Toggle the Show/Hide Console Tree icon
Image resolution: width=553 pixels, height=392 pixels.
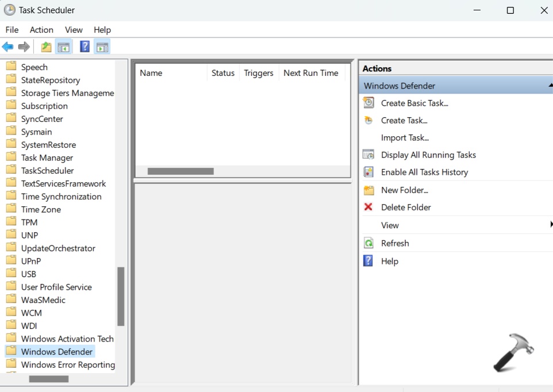pos(63,47)
